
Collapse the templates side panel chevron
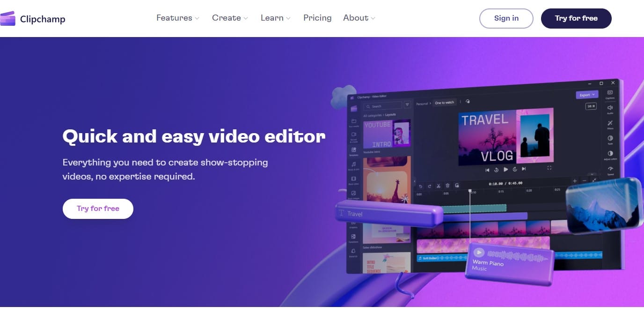(415, 181)
